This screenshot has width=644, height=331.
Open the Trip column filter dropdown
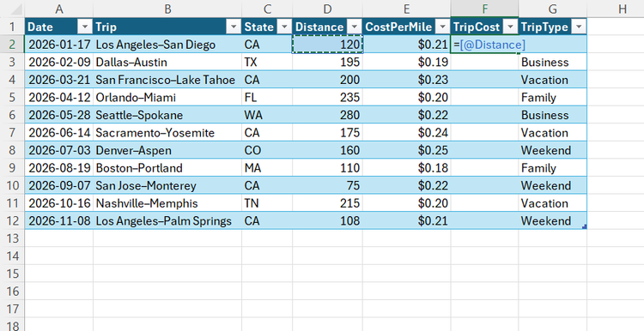click(x=234, y=27)
